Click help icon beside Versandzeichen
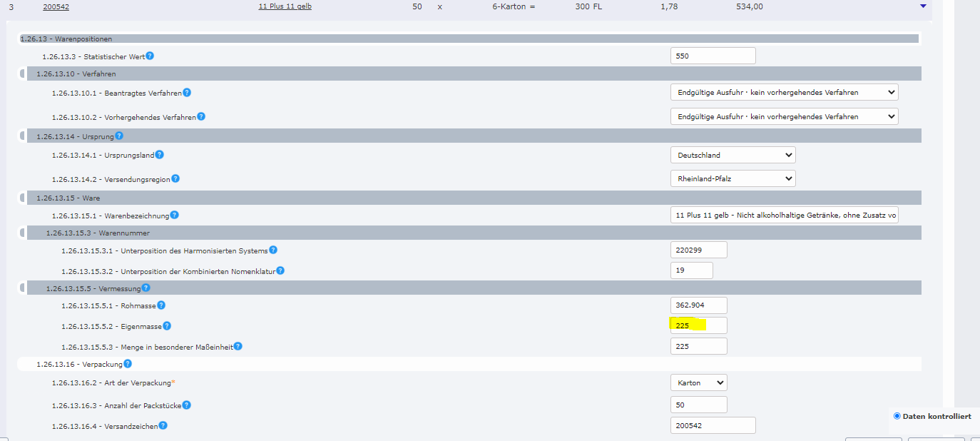 163,426
